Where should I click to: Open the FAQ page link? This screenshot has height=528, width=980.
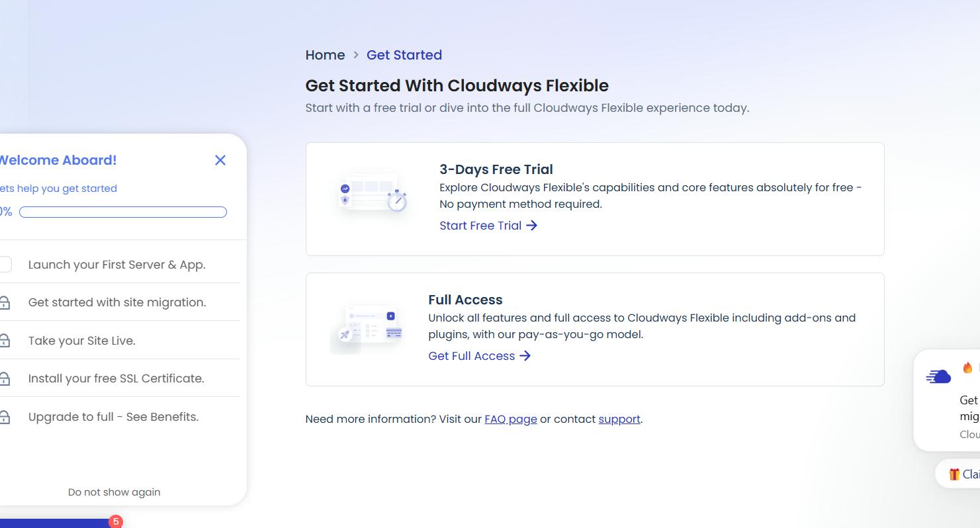pos(510,419)
